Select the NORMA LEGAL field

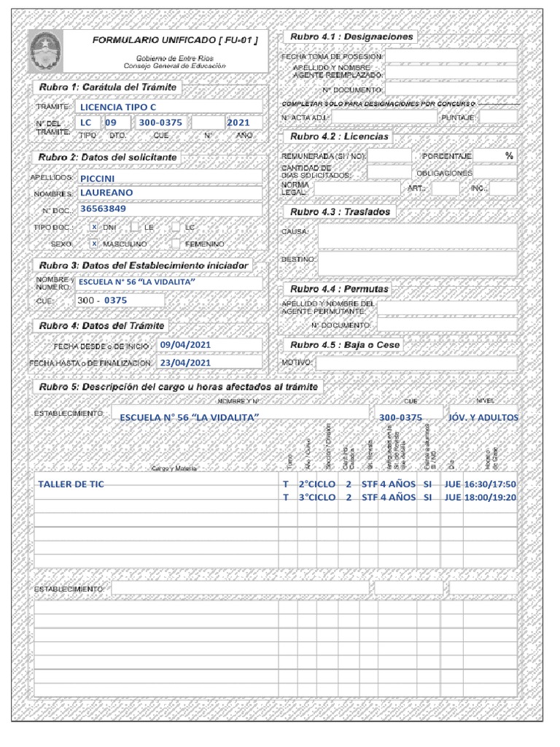tap(357, 188)
